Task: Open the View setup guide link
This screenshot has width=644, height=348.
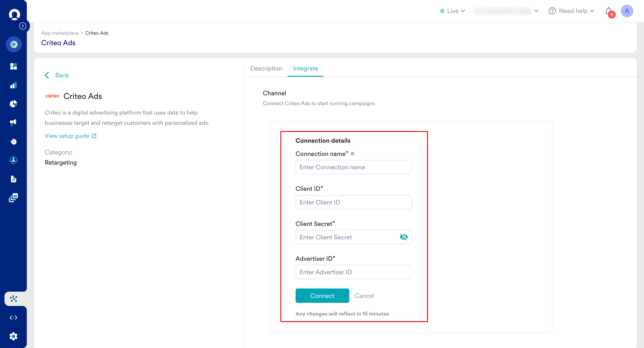Action: tap(67, 136)
